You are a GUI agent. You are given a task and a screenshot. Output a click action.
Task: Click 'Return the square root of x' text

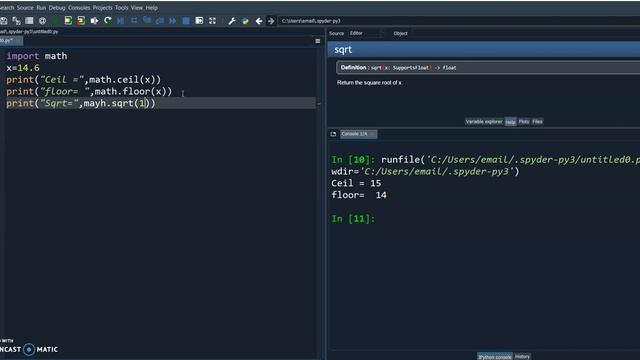(369, 83)
